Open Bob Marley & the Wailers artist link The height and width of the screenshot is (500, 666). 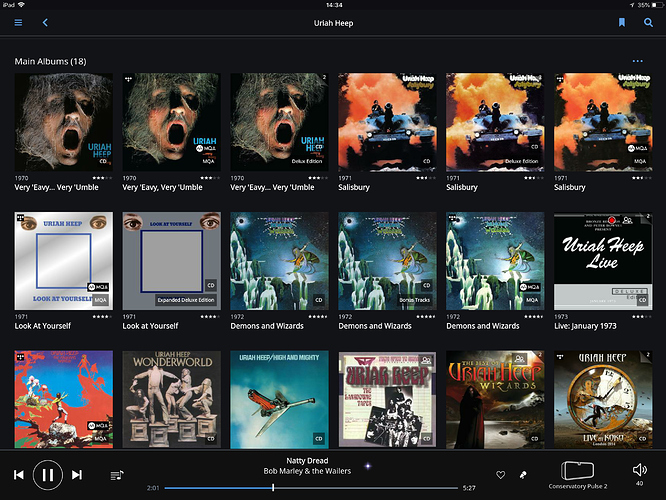pyautogui.click(x=307, y=471)
